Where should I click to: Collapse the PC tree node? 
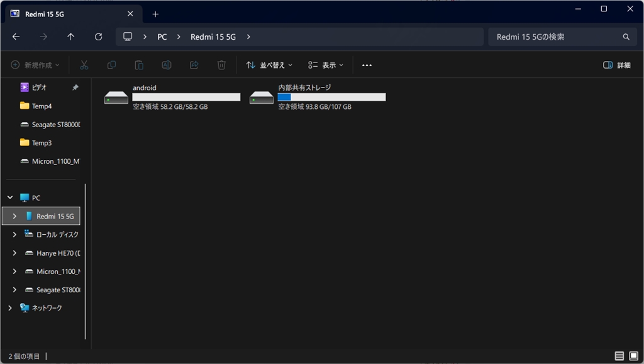pos(10,197)
